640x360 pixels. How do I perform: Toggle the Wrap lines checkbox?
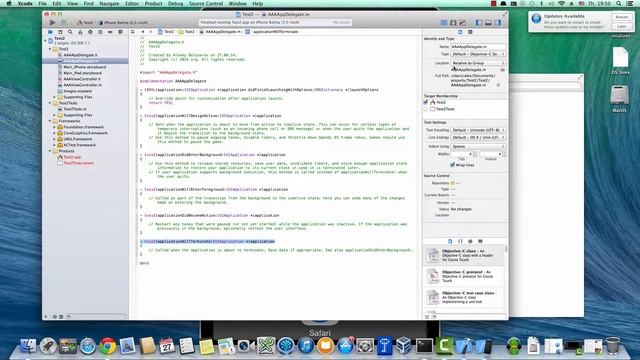click(x=452, y=165)
